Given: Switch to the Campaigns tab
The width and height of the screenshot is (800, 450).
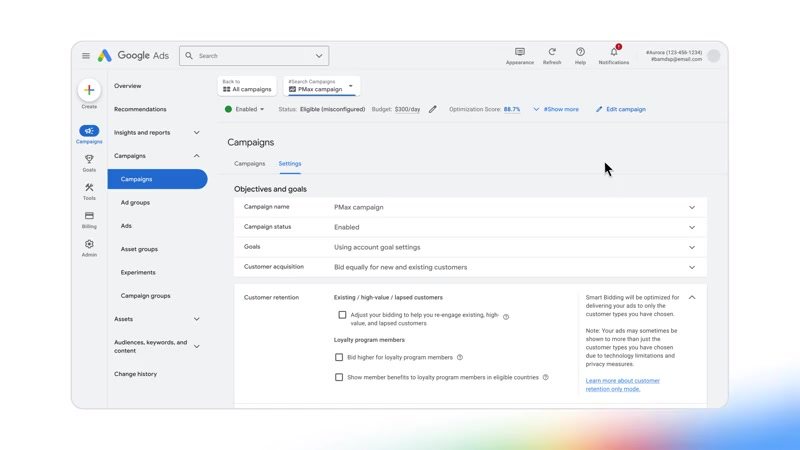Looking at the screenshot, I should 249,164.
